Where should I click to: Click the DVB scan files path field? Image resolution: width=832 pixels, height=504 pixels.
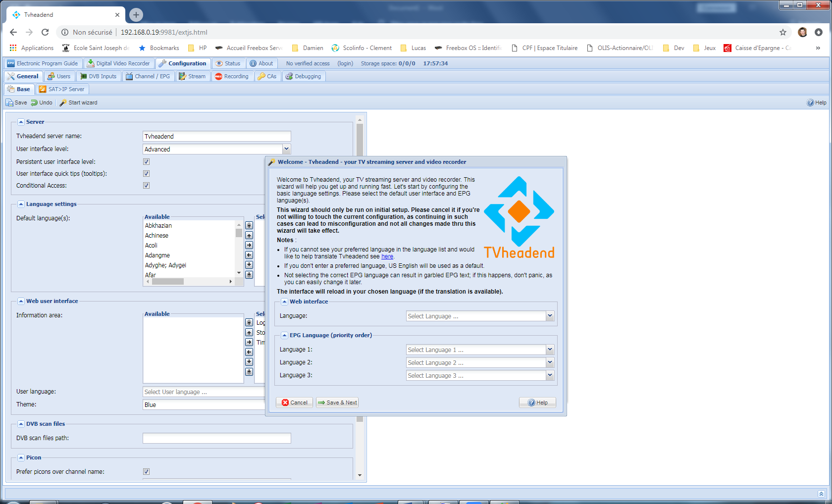click(217, 438)
